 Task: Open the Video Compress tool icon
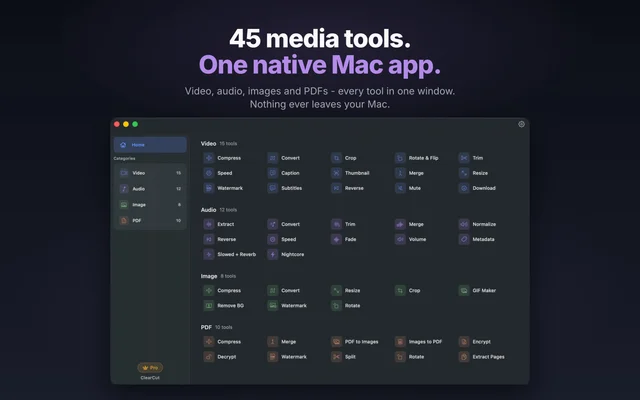(209, 158)
